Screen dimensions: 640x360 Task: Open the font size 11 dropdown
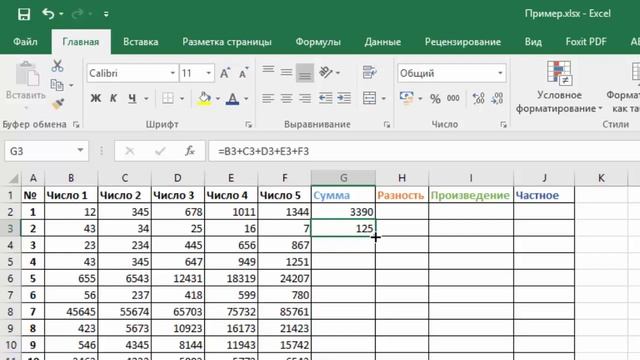point(209,73)
